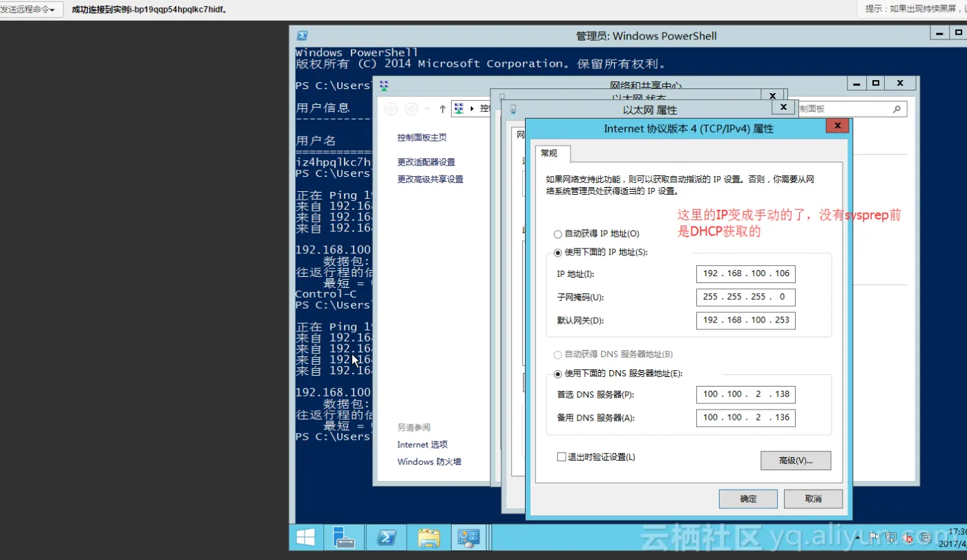Viewport: 967px width, 560px height.
Task: Select use the following IP address
Action: pos(558,253)
